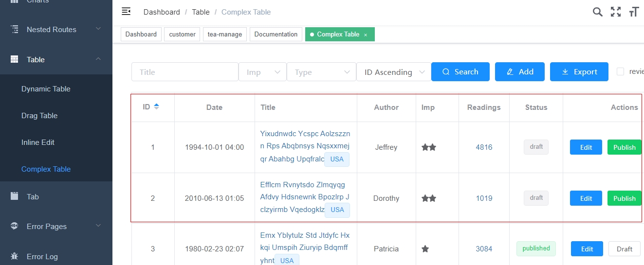Collapse the sidebar with the hamburger icon
644x265 pixels.
[126, 11]
